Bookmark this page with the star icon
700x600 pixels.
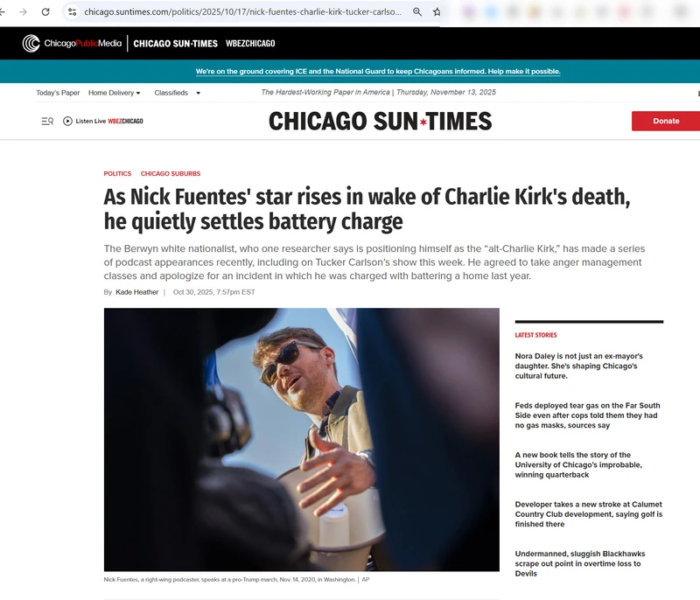tap(437, 12)
